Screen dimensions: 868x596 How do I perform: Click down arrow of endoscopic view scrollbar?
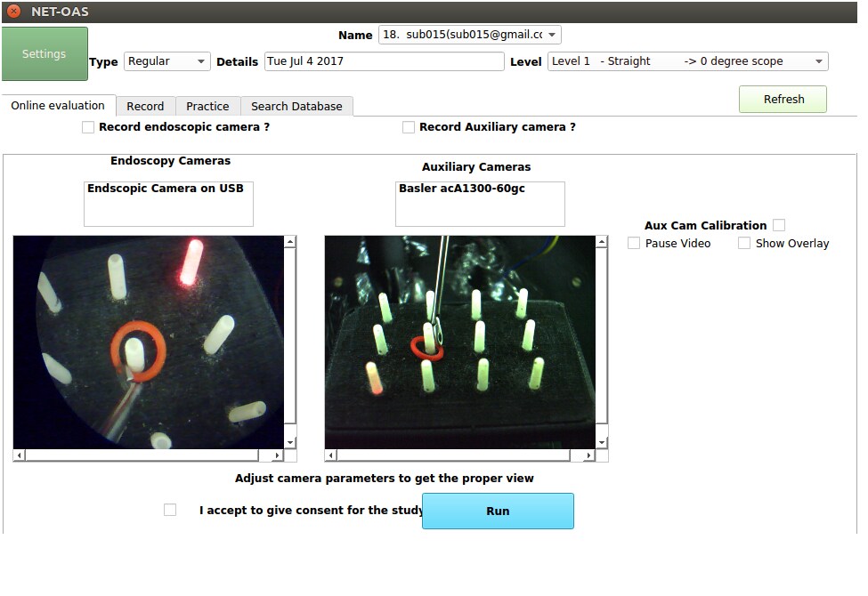pos(290,443)
